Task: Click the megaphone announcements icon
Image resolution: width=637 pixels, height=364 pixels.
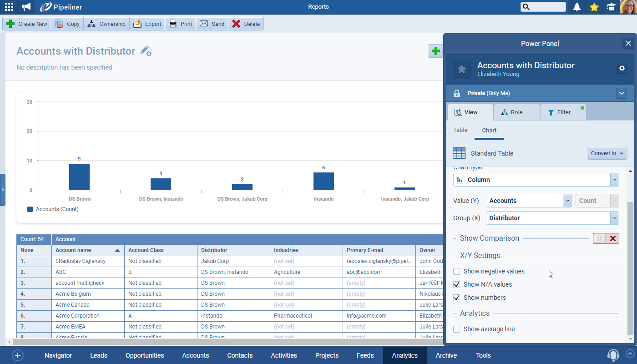Action: click(x=27, y=7)
